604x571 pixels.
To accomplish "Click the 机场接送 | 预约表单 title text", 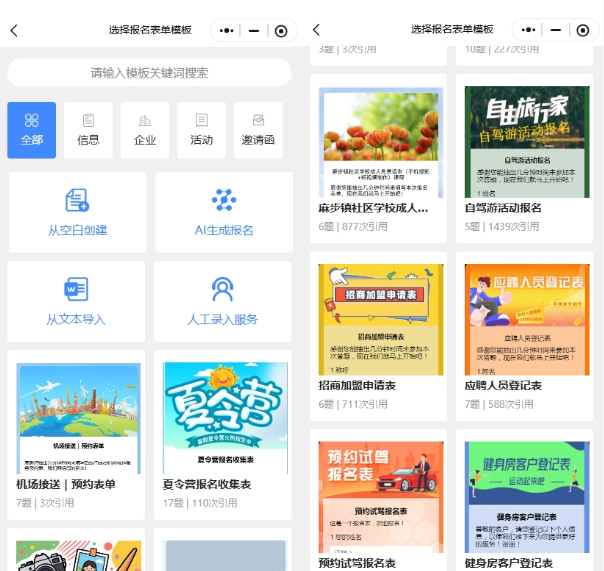I will tap(66, 484).
